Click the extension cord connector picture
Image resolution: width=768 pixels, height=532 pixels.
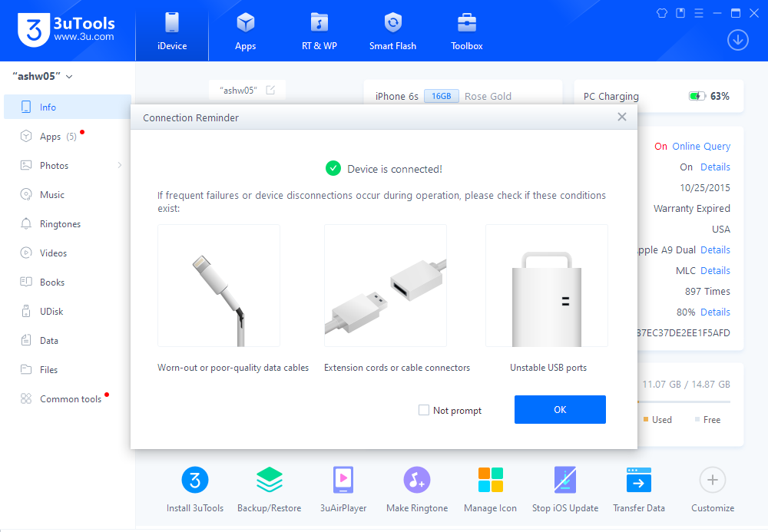click(386, 286)
